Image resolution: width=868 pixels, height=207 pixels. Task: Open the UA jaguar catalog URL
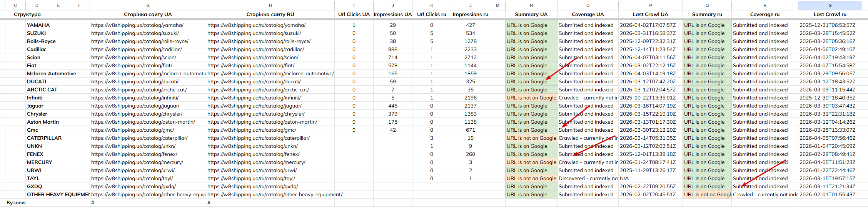(x=135, y=106)
